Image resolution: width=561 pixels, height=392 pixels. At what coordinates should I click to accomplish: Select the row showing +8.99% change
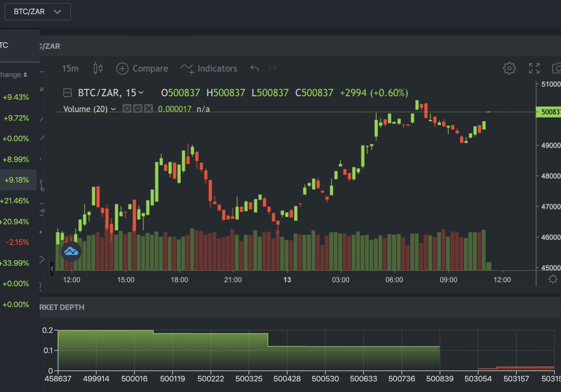[x=19, y=159]
